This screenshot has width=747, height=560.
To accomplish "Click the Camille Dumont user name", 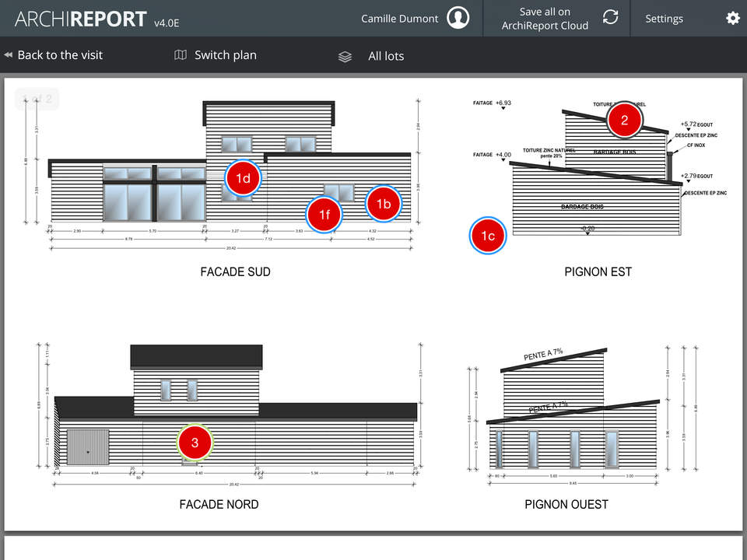I will point(399,19).
